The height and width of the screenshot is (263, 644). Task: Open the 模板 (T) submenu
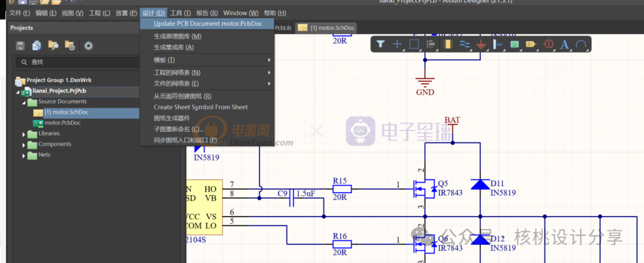pos(207,60)
